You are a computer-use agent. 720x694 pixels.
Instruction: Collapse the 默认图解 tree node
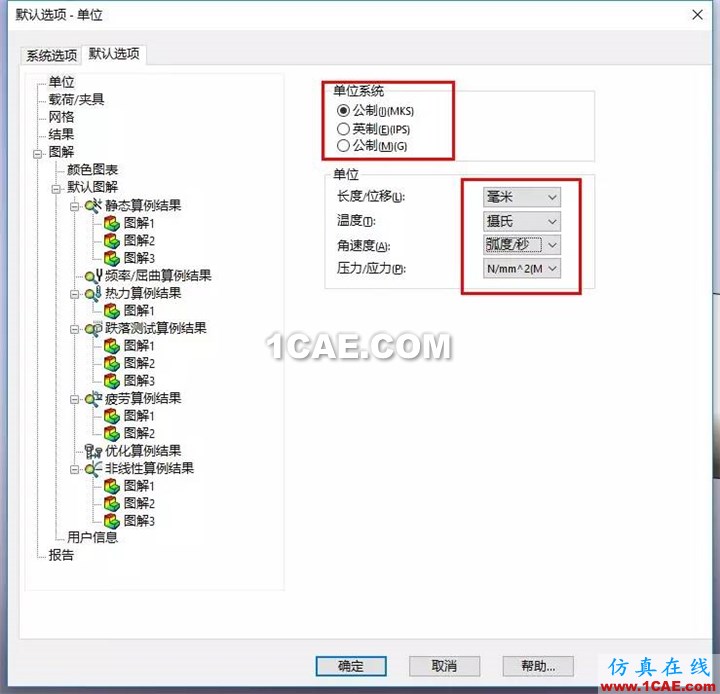tap(57, 188)
